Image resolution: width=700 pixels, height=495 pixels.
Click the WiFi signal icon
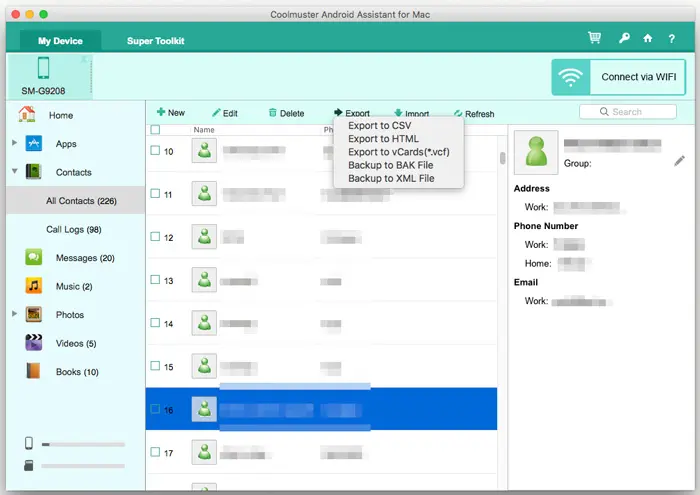click(571, 77)
